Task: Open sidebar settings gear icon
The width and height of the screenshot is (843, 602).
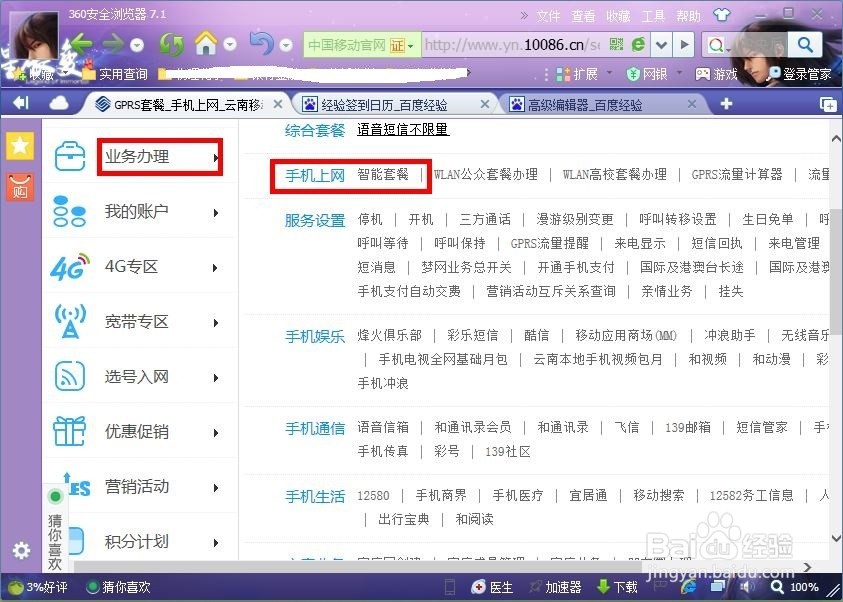Action: (21, 550)
